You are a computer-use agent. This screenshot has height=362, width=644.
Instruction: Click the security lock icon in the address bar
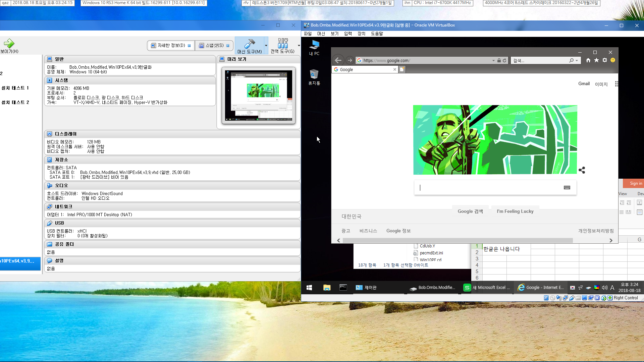pyautogui.click(x=499, y=61)
